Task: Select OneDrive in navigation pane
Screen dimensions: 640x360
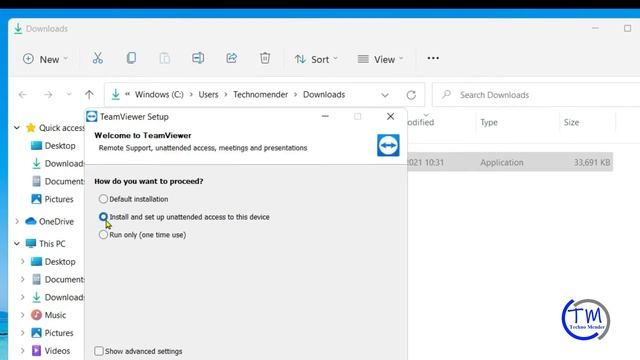Action: click(x=49, y=221)
